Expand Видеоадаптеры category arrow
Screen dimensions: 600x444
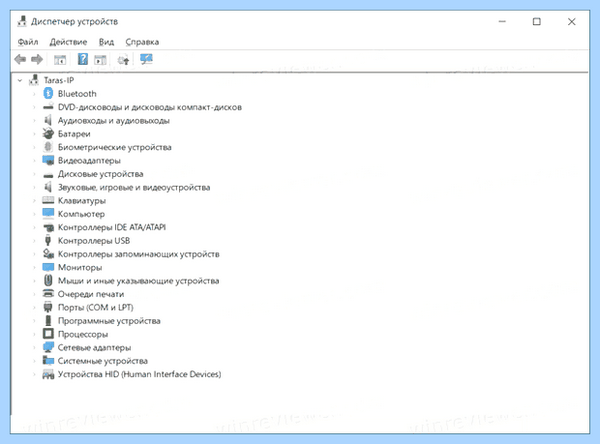pos(34,161)
